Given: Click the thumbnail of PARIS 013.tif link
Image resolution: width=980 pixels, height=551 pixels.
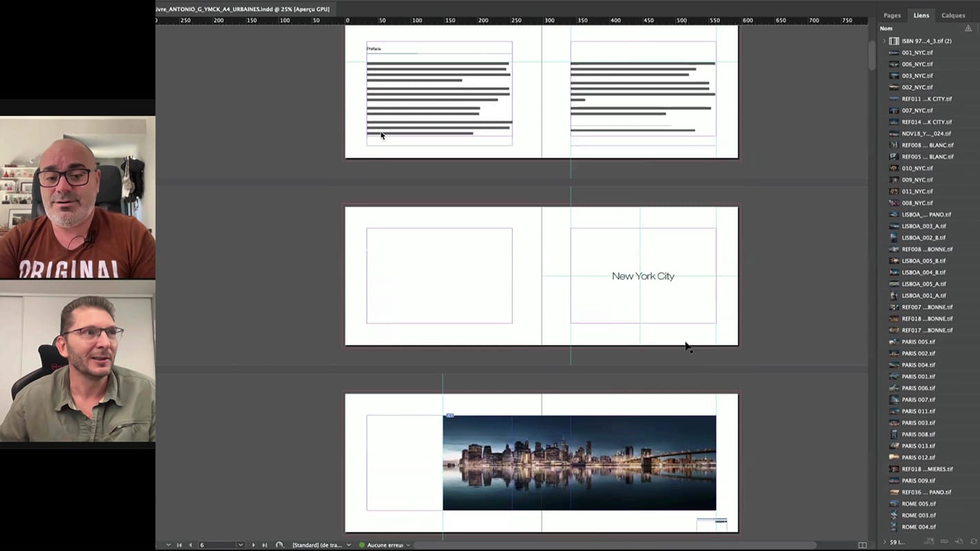Looking at the screenshot, I should [894, 446].
